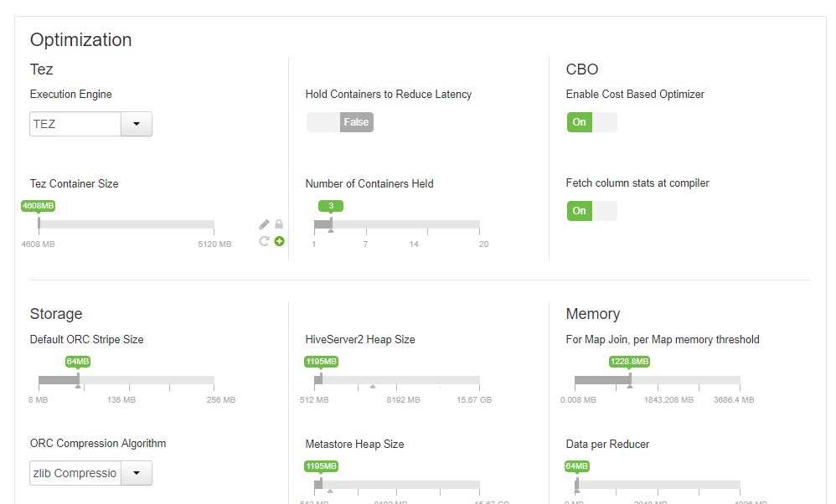Click the Tez Container Size slider handle
Viewport: 836px width, 504px height.
(39, 224)
